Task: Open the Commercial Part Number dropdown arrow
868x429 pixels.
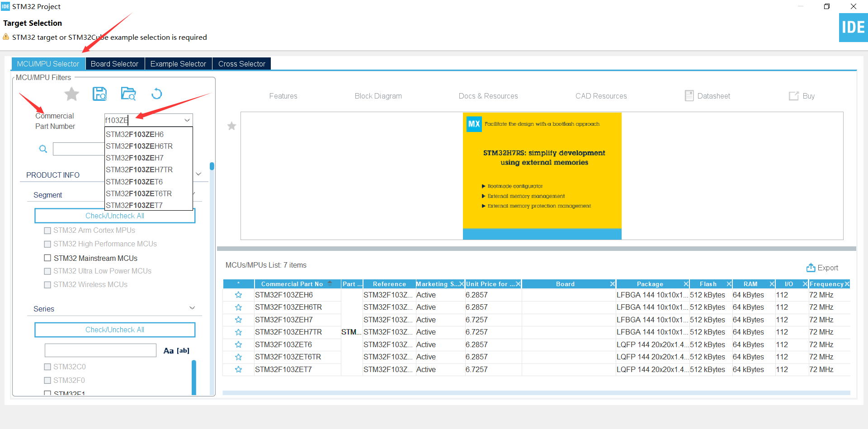Action: click(x=187, y=120)
